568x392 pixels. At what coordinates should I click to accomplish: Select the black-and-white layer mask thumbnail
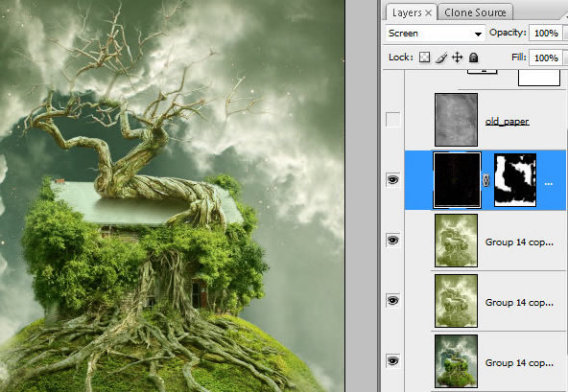pos(515,180)
